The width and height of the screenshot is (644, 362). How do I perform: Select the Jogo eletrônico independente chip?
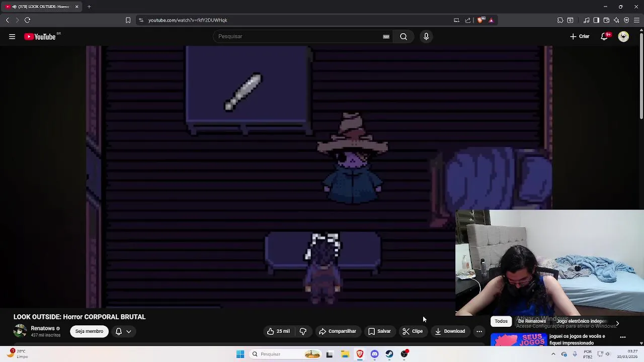click(x=582, y=321)
